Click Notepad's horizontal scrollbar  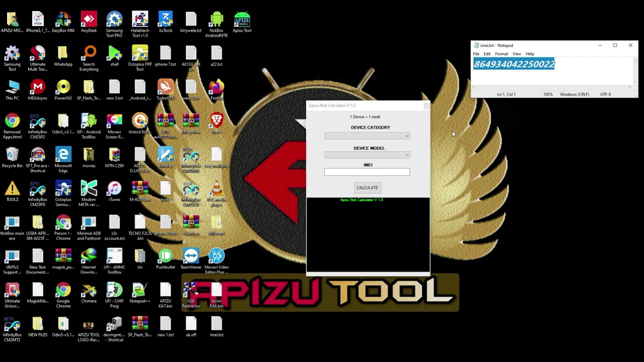pos(552,87)
